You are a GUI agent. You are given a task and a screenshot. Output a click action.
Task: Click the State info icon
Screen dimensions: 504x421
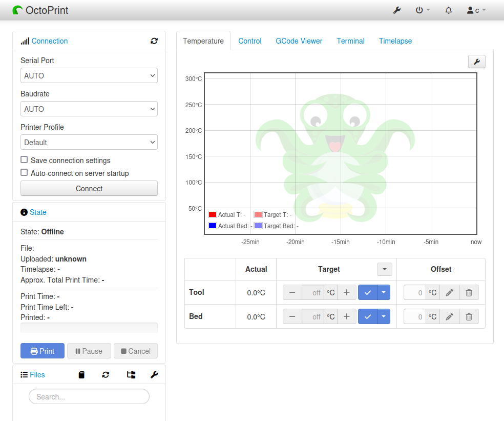[x=24, y=212]
